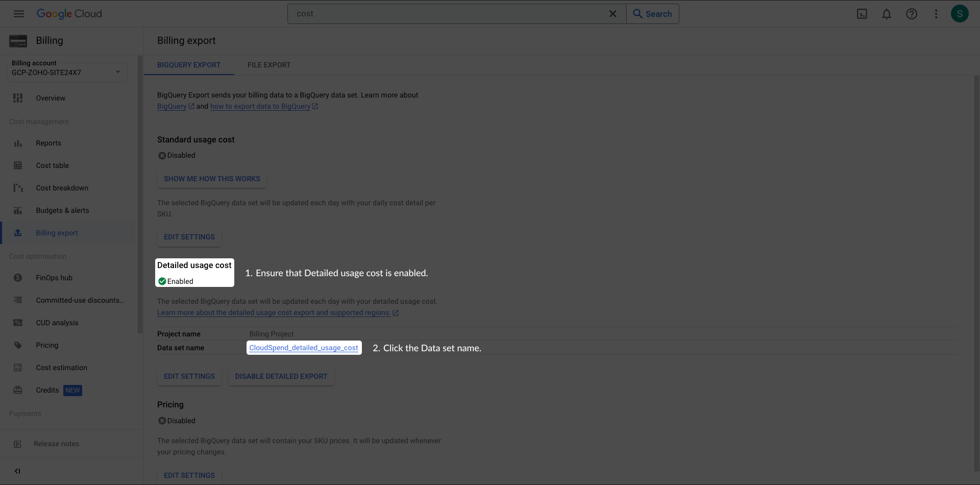Click the sidebar vertical scrollbar

coord(140,194)
